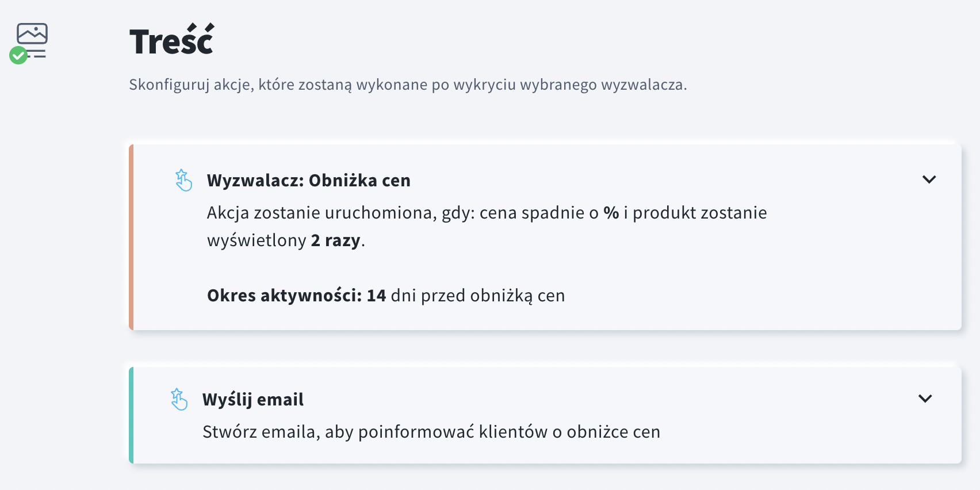
Task: Click the green checkmark badge on the step icon
Action: (18, 54)
